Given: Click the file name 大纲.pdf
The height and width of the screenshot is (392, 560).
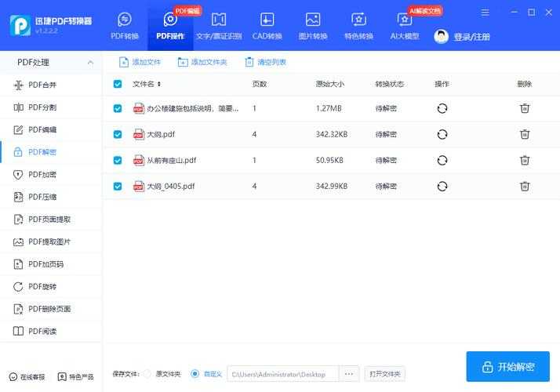Looking at the screenshot, I should [x=161, y=134].
